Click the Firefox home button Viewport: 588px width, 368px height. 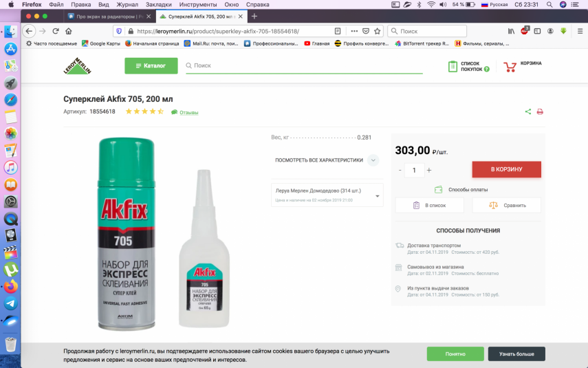pos(68,31)
